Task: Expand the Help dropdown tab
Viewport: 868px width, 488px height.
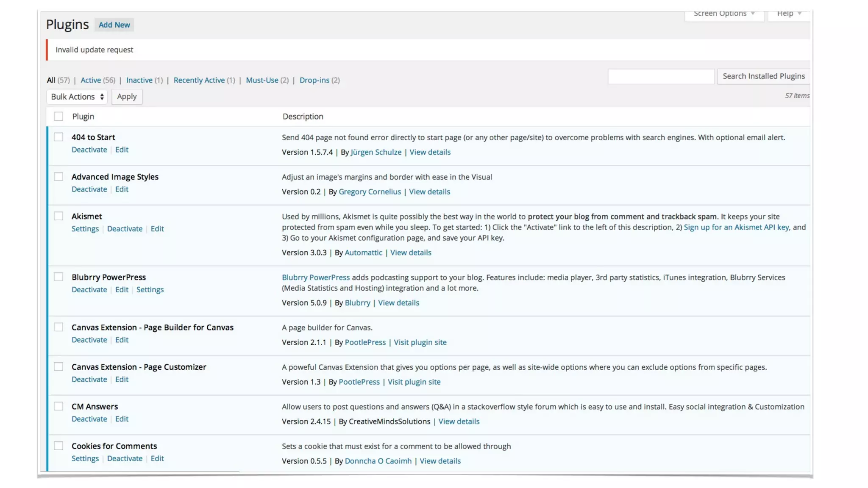Action: tap(788, 14)
